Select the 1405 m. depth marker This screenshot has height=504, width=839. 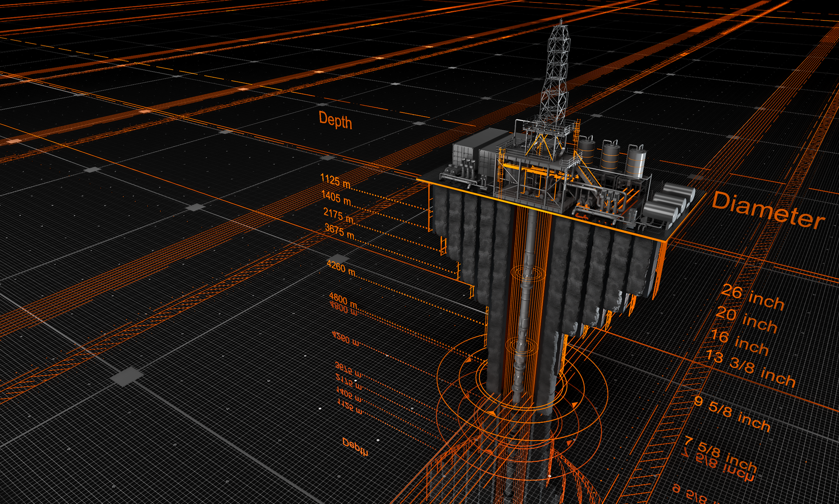pos(336,198)
